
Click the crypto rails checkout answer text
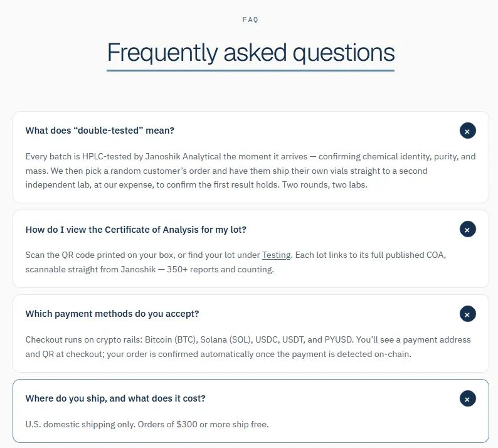point(248,347)
